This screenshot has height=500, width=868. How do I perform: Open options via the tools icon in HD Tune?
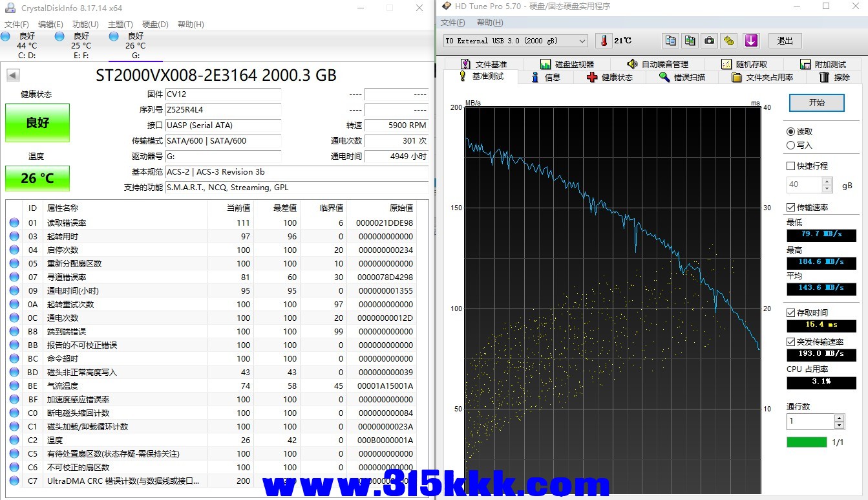[x=729, y=40]
